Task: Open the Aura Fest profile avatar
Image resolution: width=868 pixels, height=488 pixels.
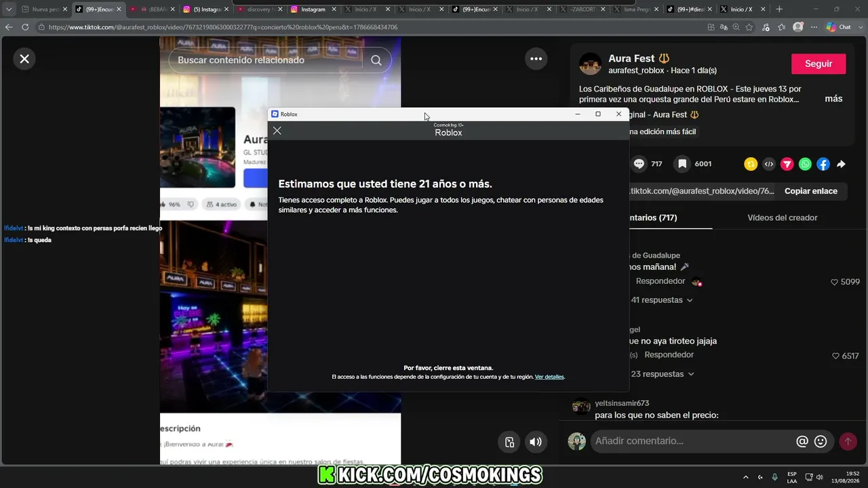Action: (x=590, y=64)
